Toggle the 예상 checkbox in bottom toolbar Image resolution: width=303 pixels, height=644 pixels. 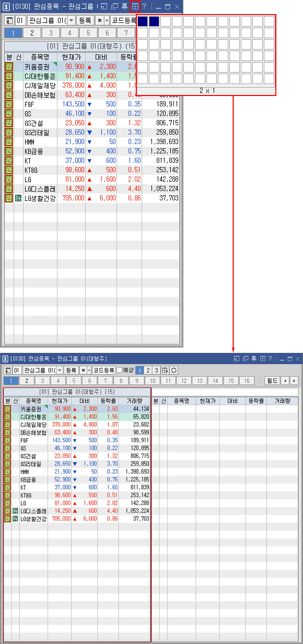click(120, 370)
